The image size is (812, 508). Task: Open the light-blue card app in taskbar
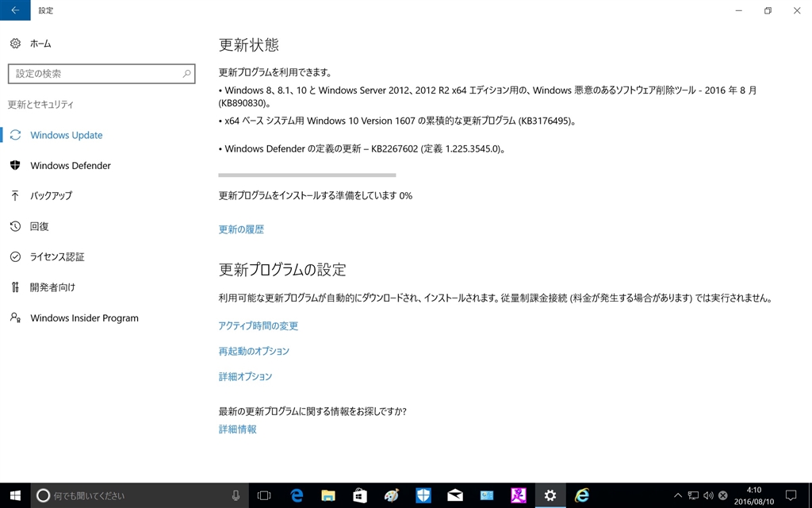pos(487,495)
